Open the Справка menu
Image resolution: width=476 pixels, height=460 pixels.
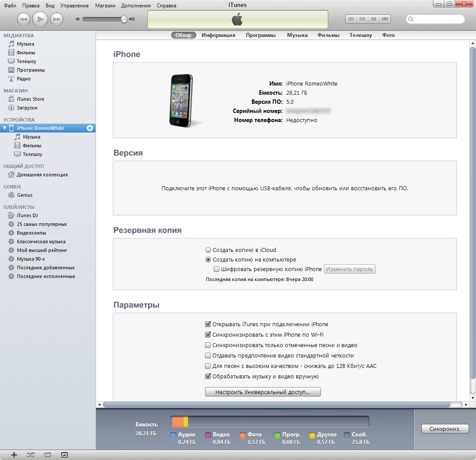(x=166, y=6)
